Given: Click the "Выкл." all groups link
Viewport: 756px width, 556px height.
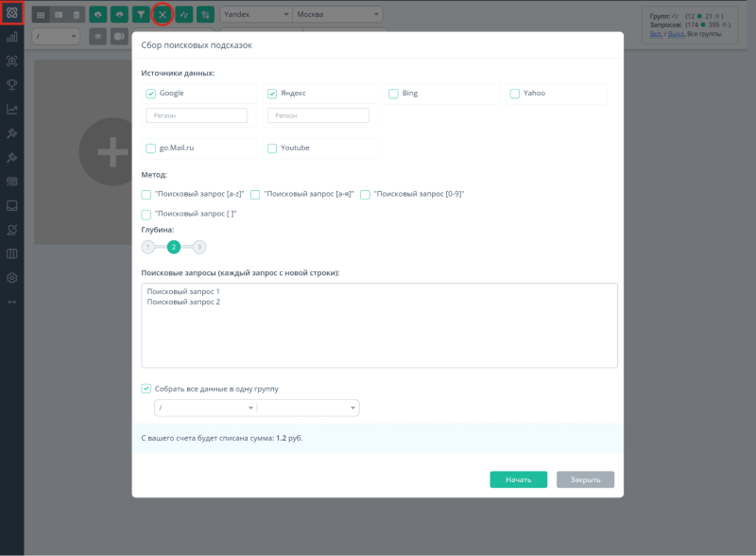Looking at the screenshot, I should (677, 35).
